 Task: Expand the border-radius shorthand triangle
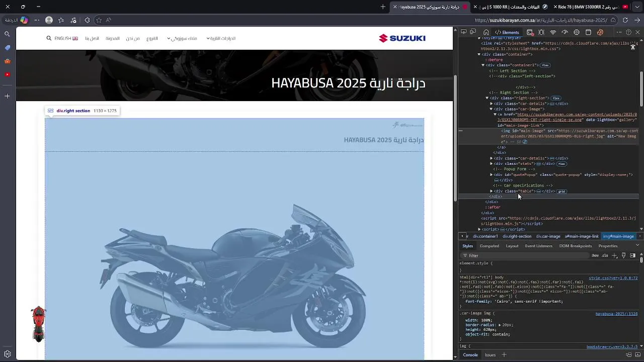tap(500, 325)
